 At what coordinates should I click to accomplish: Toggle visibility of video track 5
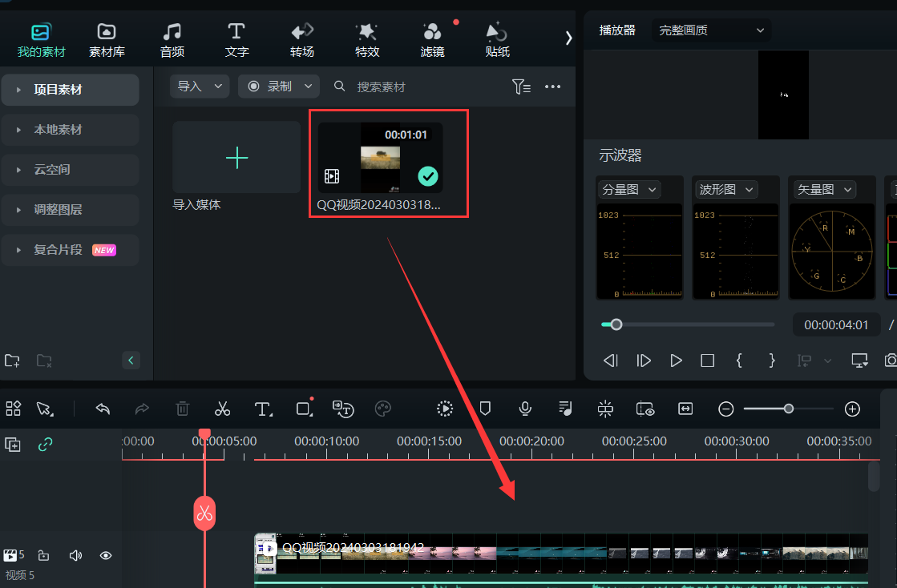(x=105, y=555)
